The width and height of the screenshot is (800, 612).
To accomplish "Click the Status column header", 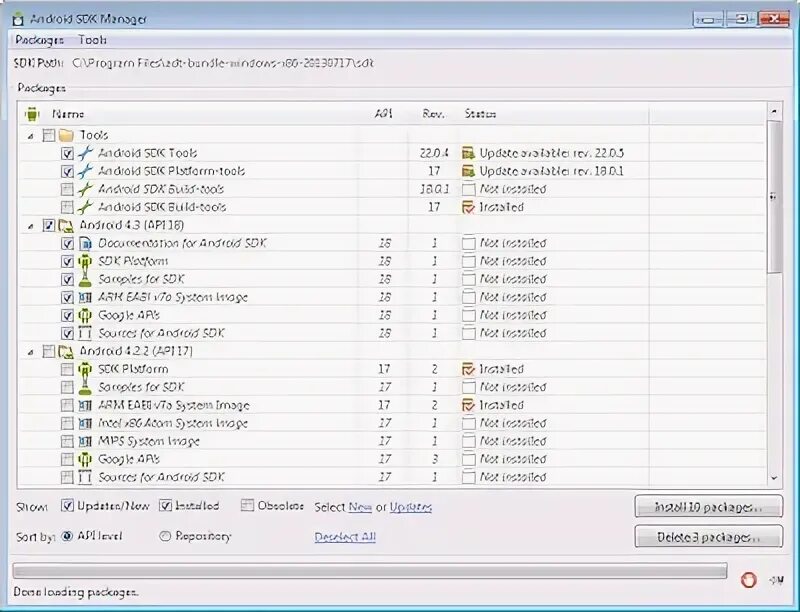I will pyautogui.click(x=480, y=114).
